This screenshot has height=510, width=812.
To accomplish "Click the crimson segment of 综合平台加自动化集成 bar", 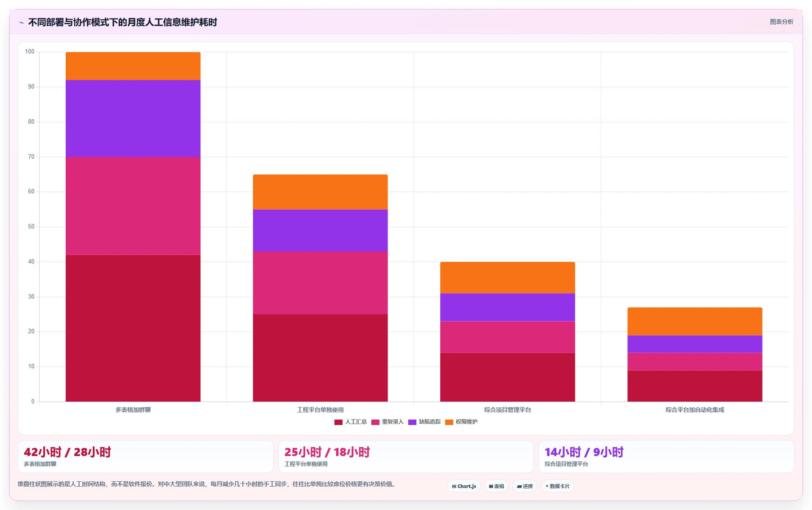I will (695, 386).
